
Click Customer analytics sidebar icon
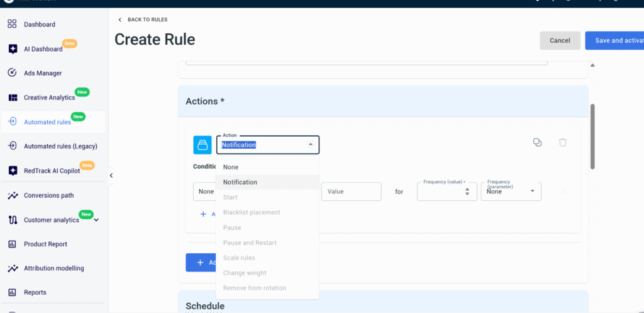click(13, 220)
